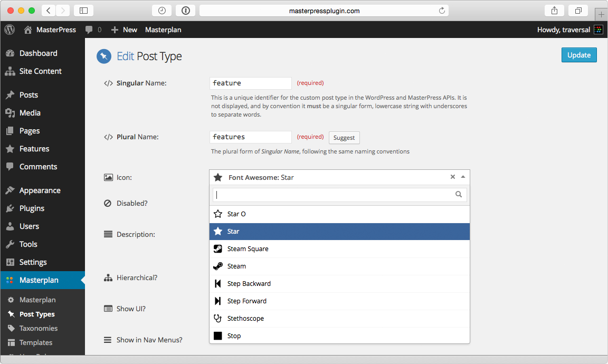Click the Settings icon in sidebar
The image size is (608, 364).
(x=10, y=262)
